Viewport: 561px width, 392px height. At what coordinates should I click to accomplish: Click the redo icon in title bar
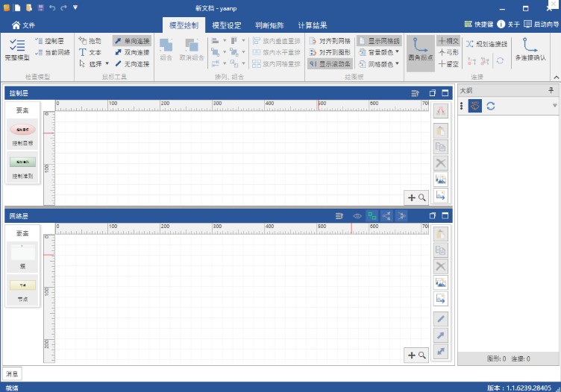[63, 7]
